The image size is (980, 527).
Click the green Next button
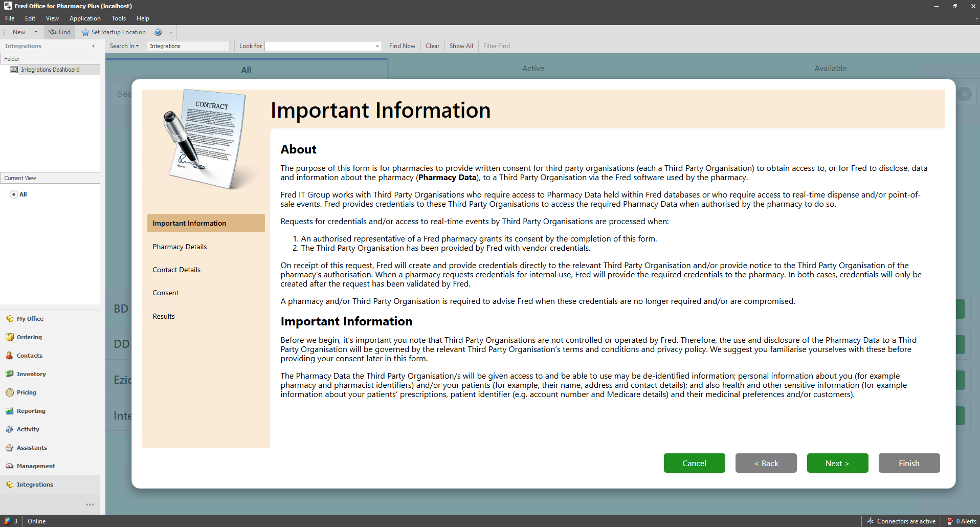tap(837, 463)
